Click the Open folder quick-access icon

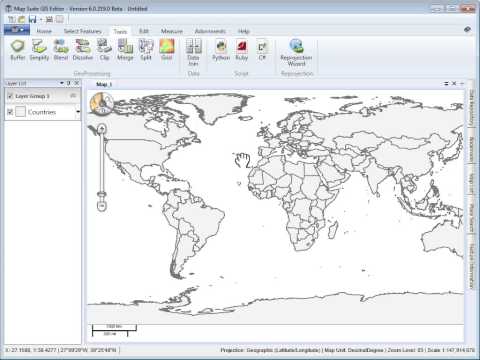[22, 19]
